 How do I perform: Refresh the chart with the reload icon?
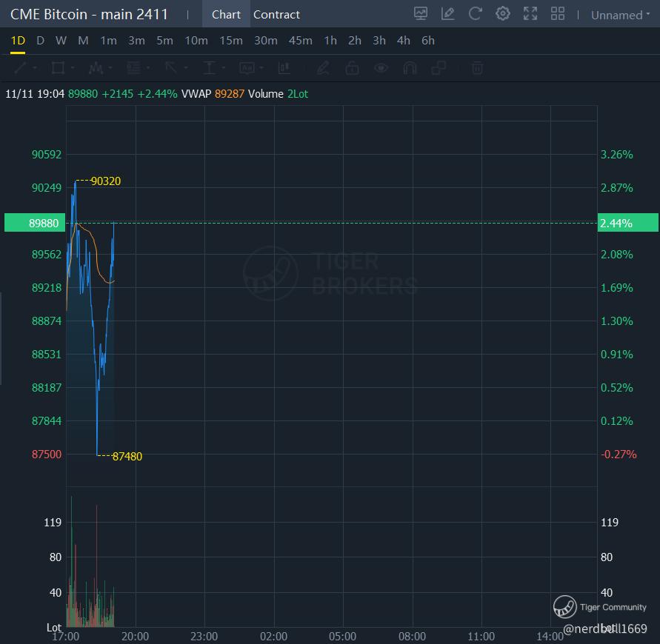[x=476, y=14]
